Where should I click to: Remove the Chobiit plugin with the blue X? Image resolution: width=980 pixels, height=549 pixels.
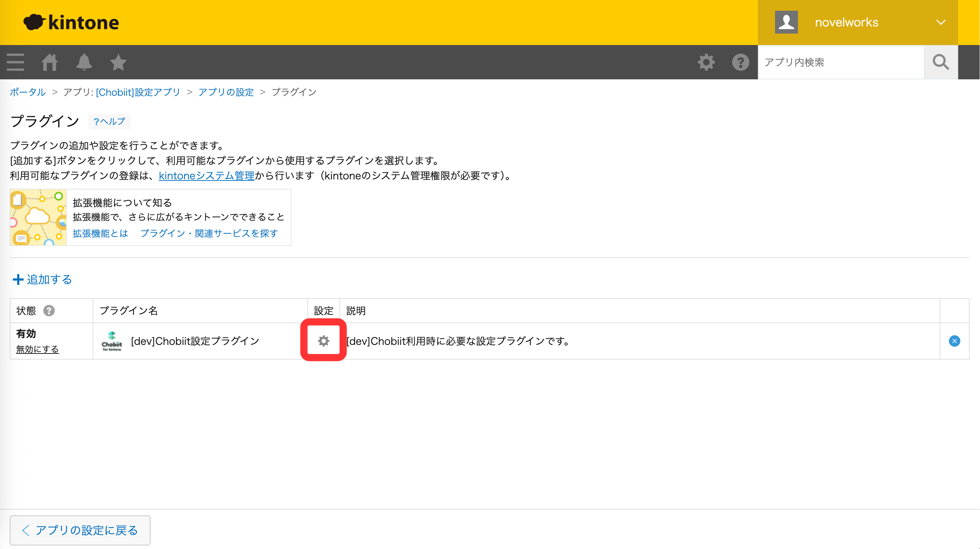coord(954,341)
